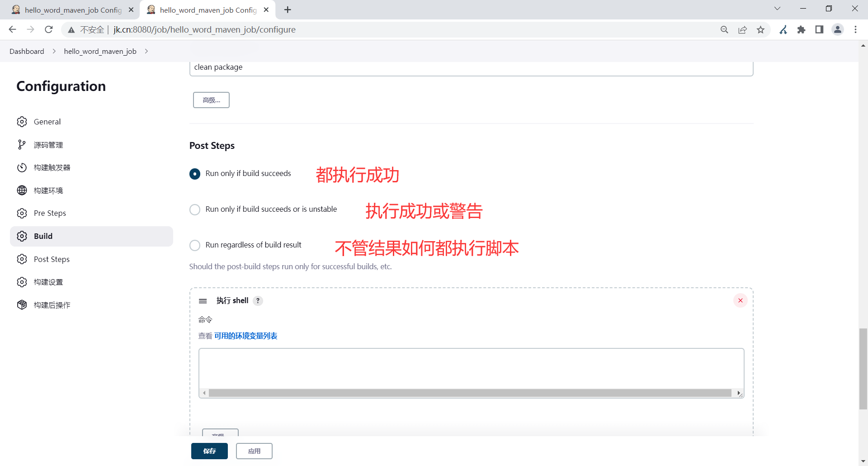Open the browser zoom magnifier icon
Screen dimensions: 868x466
point(724,29)
